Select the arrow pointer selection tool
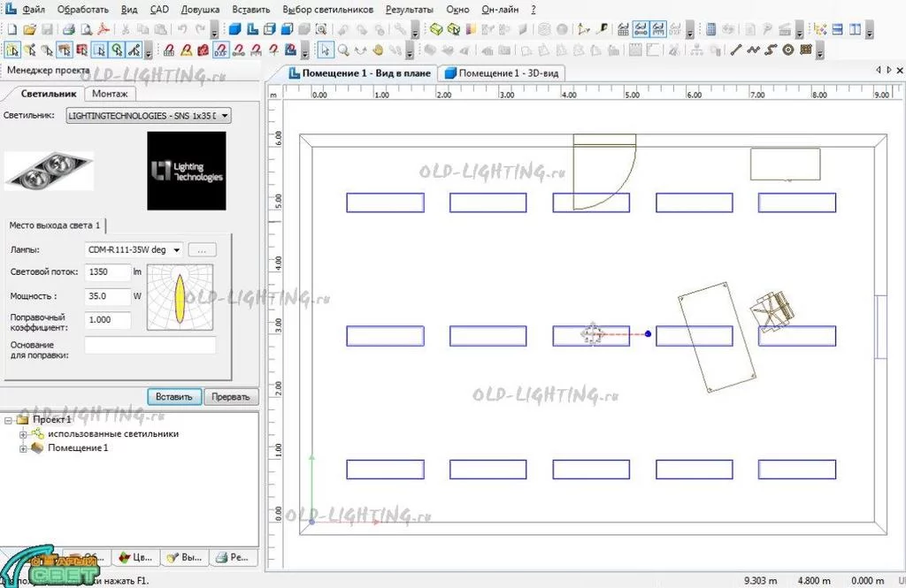This screenshot has width=906, height=588. tap(325, 50)
